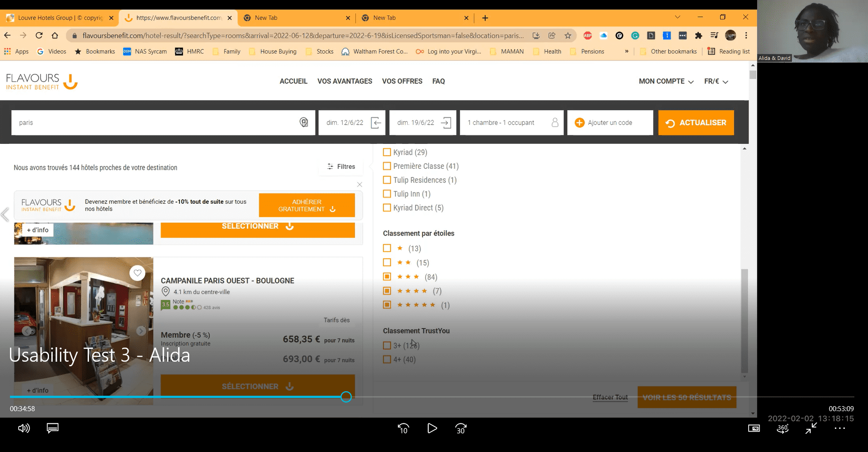Click Flavours Instant Benefit logo
Screen dimensions: 868x452
tap(42, 81)
